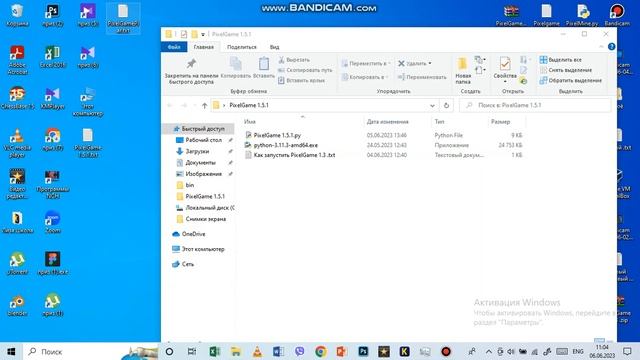Open the address bar history dropdown
Viewport: 640px width, 360px height.
click(x=432, y=105)
